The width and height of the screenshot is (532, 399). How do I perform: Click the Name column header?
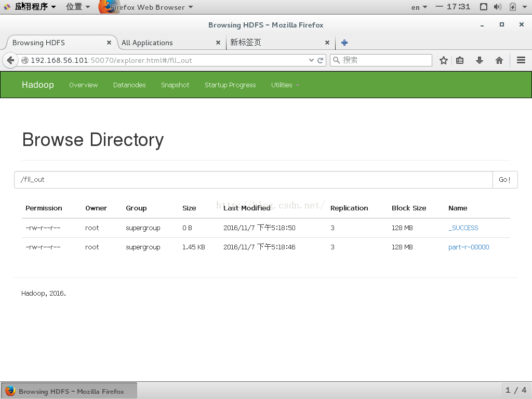point(458,208)
